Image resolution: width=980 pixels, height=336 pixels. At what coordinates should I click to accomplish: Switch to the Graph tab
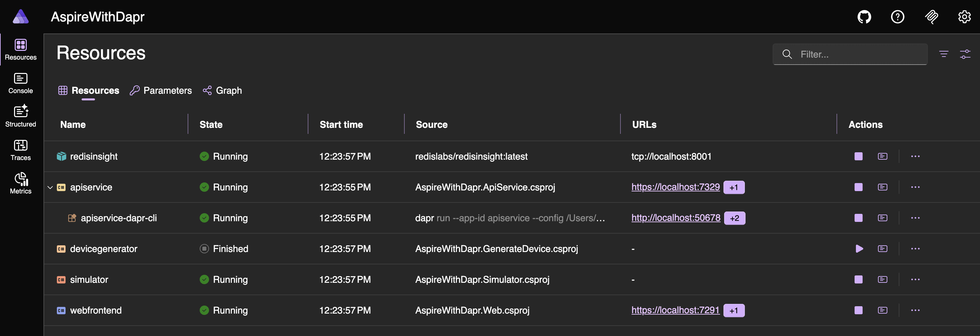click(222, 91)
